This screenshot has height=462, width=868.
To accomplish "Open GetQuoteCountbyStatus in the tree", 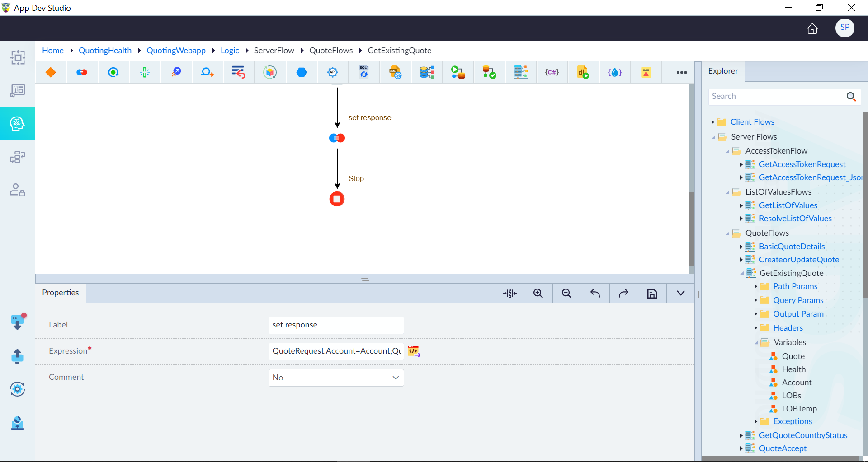I will coord(803,435).
